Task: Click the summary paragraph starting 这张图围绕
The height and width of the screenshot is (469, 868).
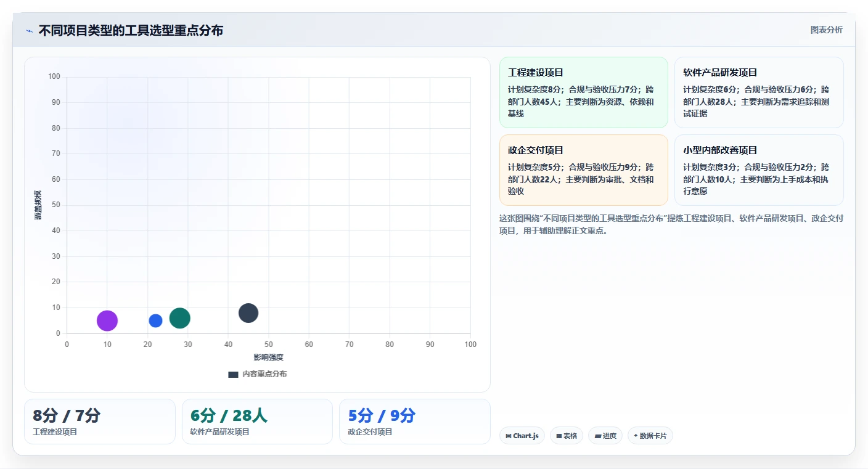Action: click(671, 224)
